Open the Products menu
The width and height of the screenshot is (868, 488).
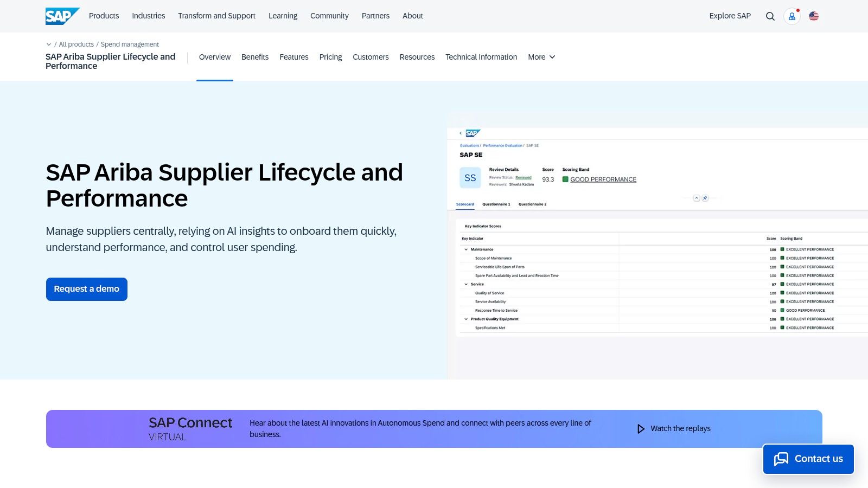(x=104, y=16)
